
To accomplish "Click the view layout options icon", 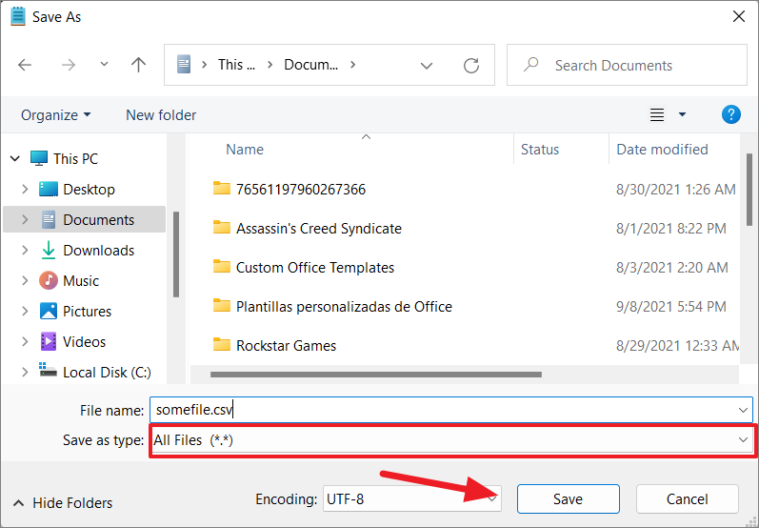I will coord(657,115).
